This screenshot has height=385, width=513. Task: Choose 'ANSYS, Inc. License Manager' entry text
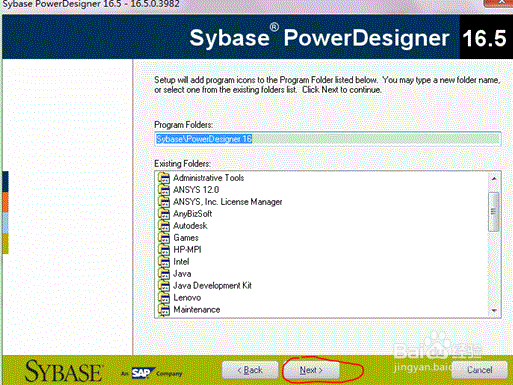click(228, 202)
